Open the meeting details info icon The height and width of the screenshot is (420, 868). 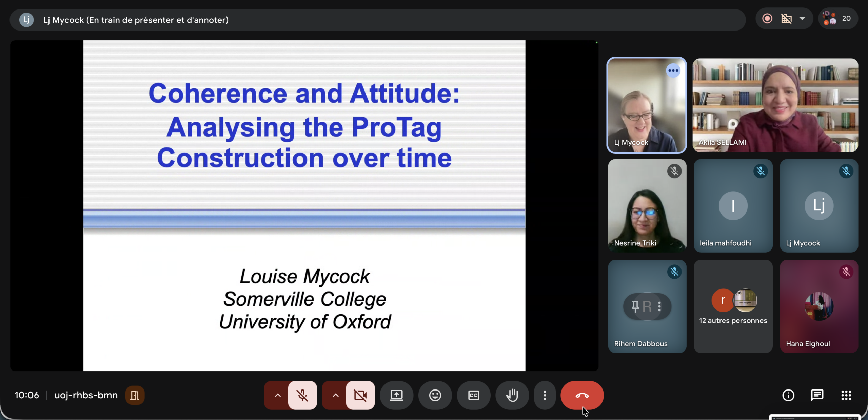click(x=788, y=395)
